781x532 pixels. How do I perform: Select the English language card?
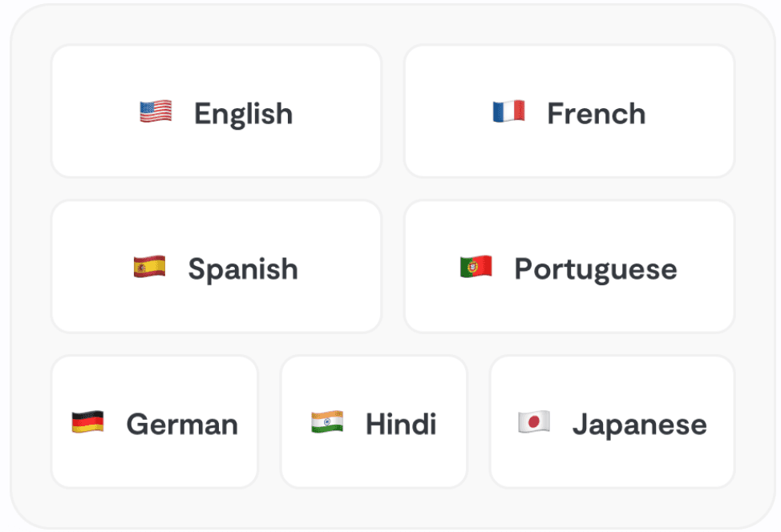coord(216,111)
